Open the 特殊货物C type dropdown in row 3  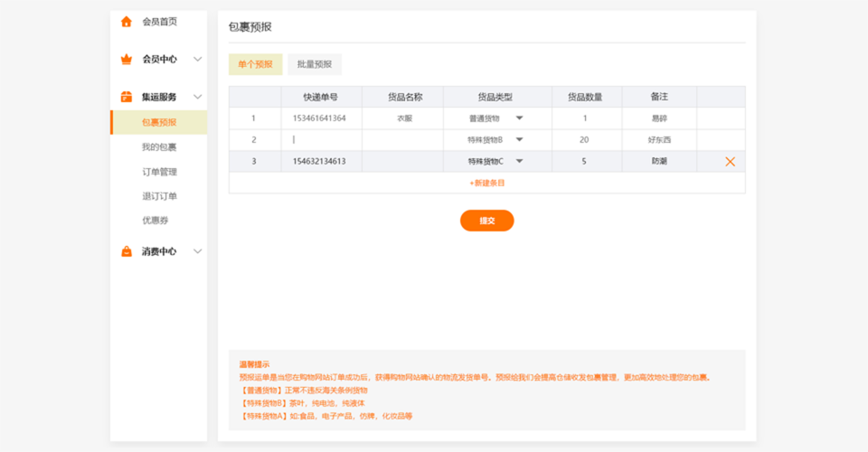[x=519, y=162]
